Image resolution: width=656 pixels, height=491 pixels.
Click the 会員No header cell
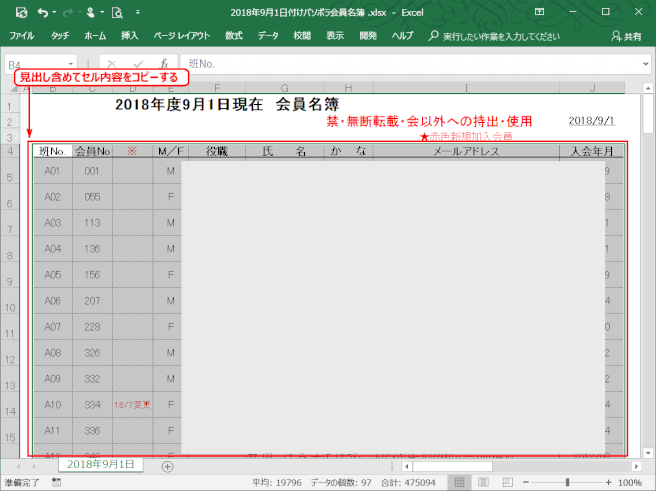[92, 151]
